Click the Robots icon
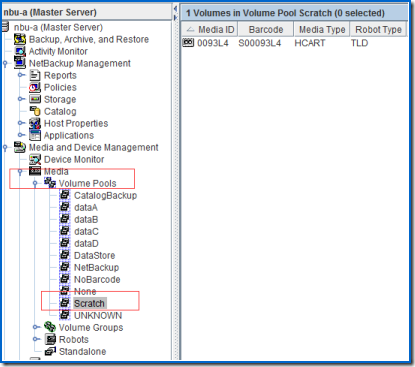Viewport: 415px width, 367px height. 50,339
